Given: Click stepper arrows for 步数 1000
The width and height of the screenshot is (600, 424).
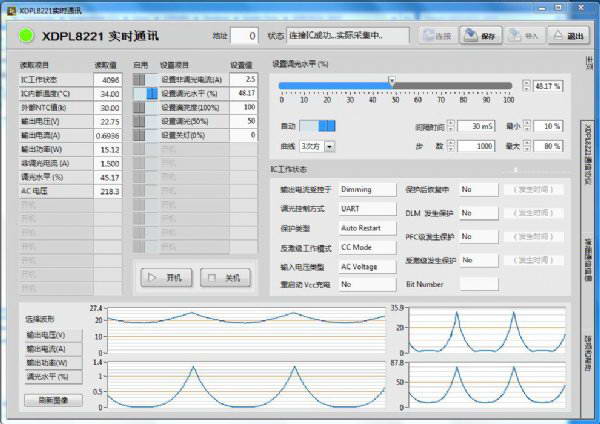Looking at the screenshot, I should coord(451,146).
